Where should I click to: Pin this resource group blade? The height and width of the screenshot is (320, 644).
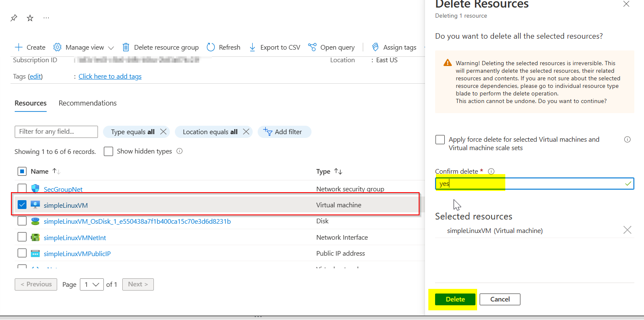[x=14, y=18]
